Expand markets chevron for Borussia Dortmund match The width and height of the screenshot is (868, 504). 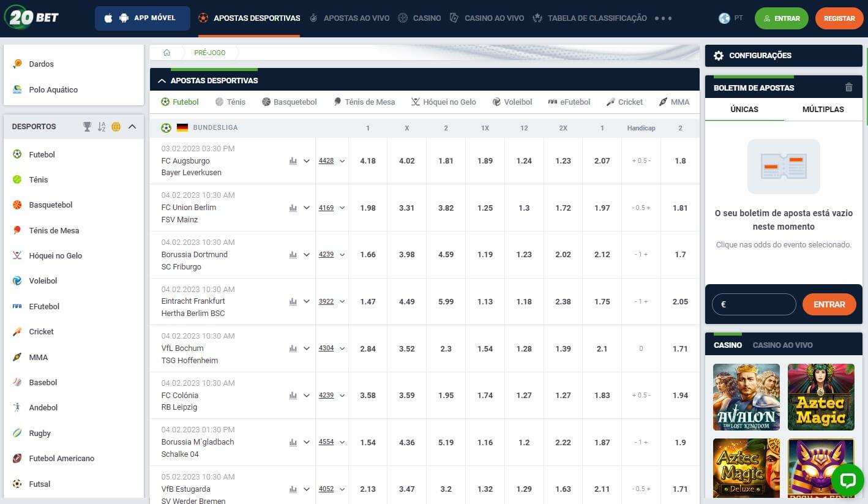coord(307,255)
